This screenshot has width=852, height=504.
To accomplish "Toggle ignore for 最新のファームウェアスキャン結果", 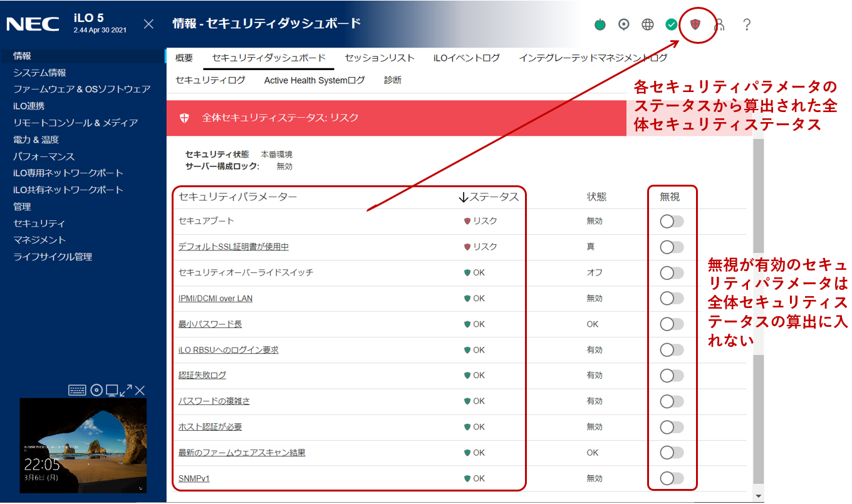I will 672,452.
